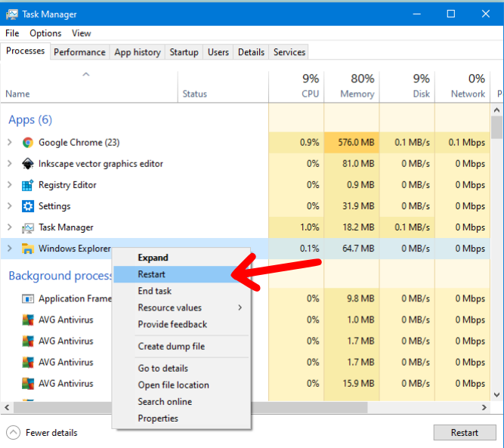Viewport: 504px width, 448px height.
Task: Click the Windows Explorer folder icon
Action: click(x=28, y=249)
